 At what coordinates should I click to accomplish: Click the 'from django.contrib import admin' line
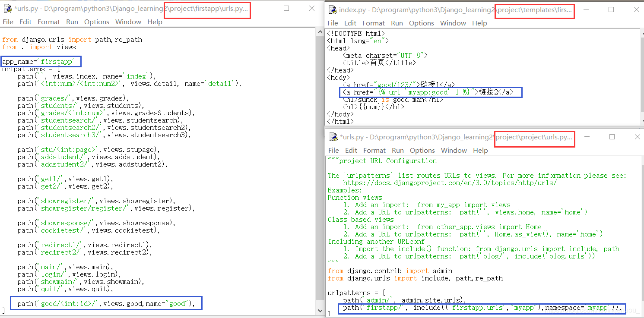point(390,271)
